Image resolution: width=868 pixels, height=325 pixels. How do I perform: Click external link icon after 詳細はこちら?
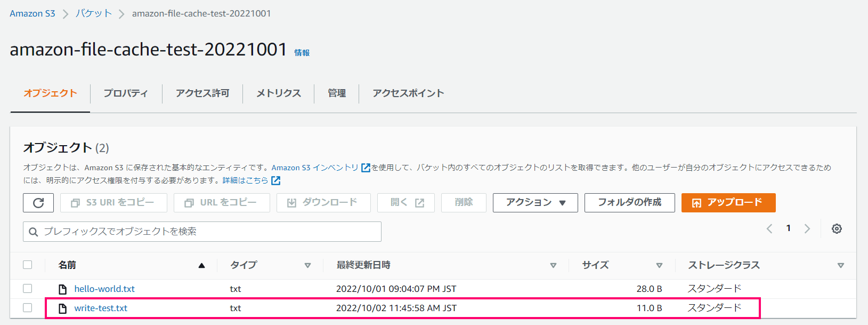(275, 180)
